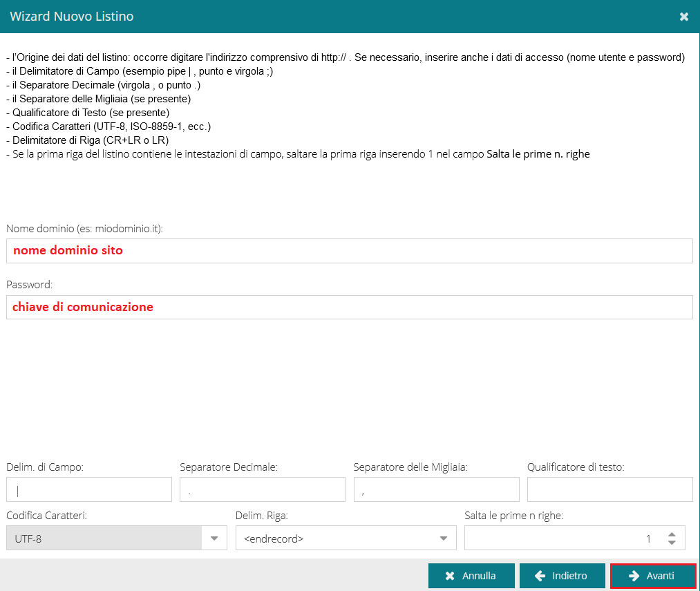Screen dimensions: 700x591
Task: Go back with the Indietro button
Action: click(562, 575)
